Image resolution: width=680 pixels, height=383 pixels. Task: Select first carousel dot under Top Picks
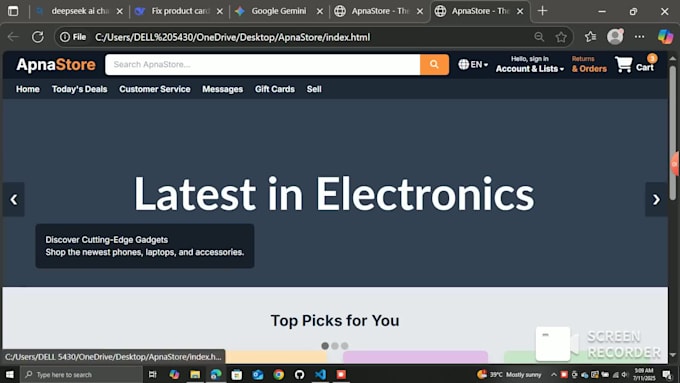tap(325, 346)
